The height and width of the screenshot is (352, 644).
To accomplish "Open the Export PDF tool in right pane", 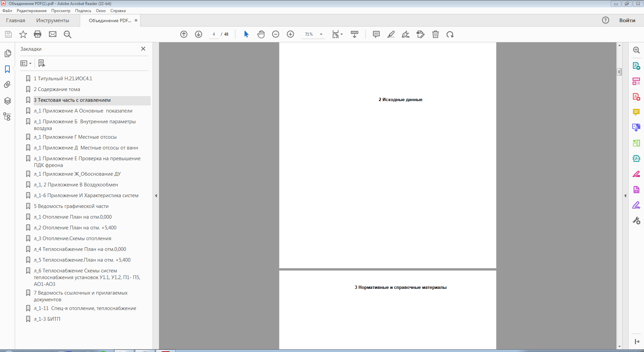I will click(x=636, y=66).
